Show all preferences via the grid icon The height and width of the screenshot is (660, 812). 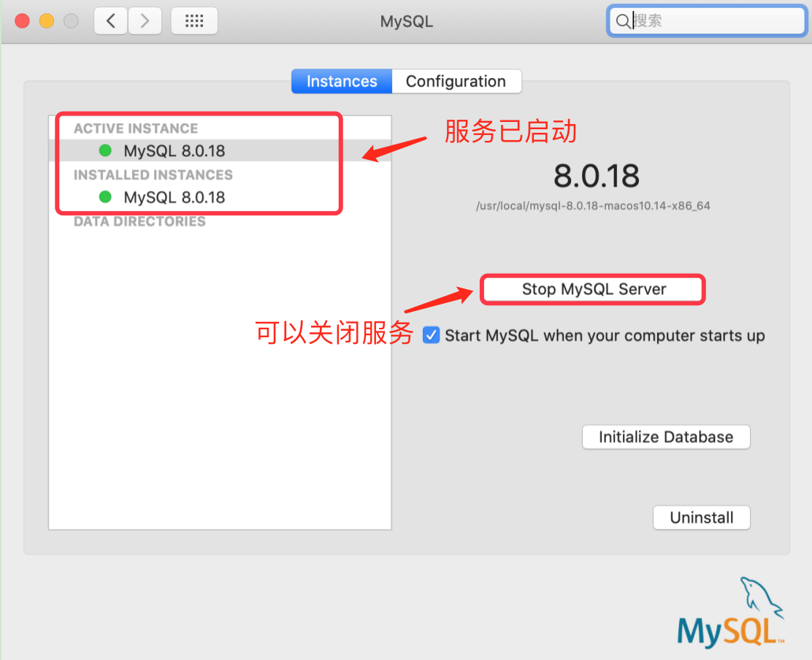(194, 20)
